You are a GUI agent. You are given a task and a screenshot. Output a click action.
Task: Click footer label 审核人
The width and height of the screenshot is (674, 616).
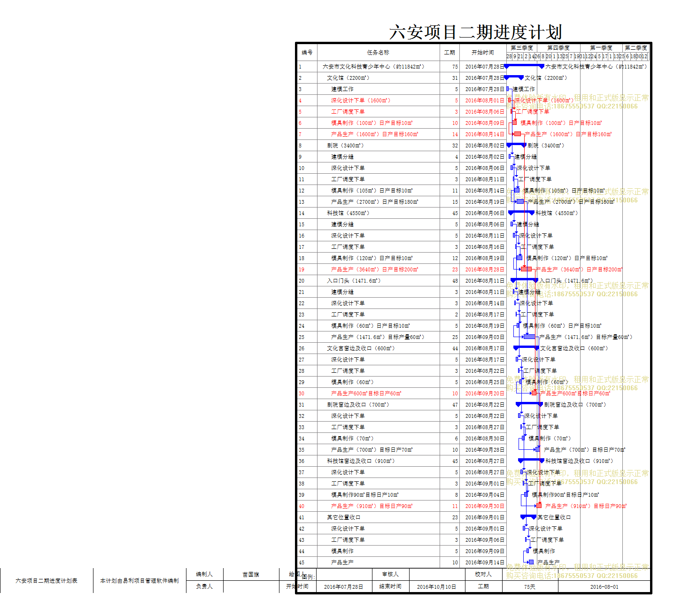tap(390, 574)
